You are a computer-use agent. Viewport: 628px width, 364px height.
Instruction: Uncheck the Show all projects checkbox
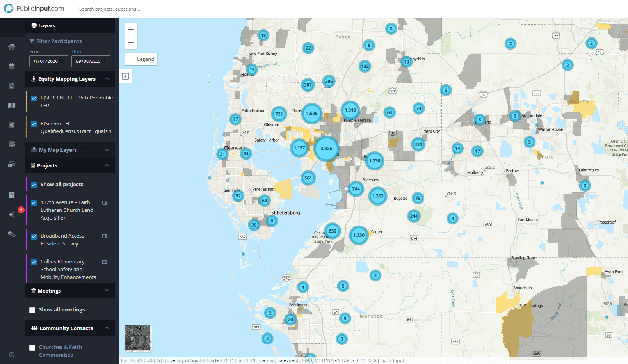tap(34, 185)
